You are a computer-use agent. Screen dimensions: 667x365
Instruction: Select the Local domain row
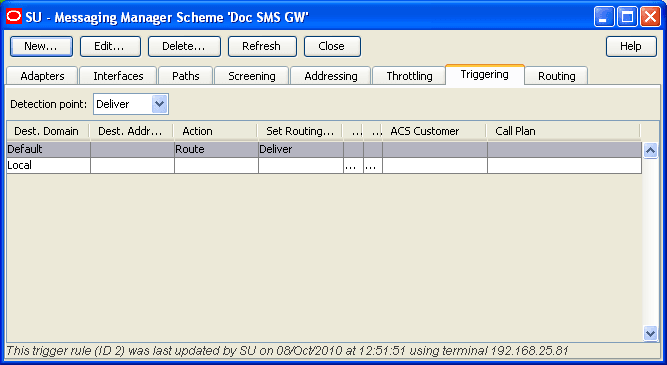[x=324, y=165]
